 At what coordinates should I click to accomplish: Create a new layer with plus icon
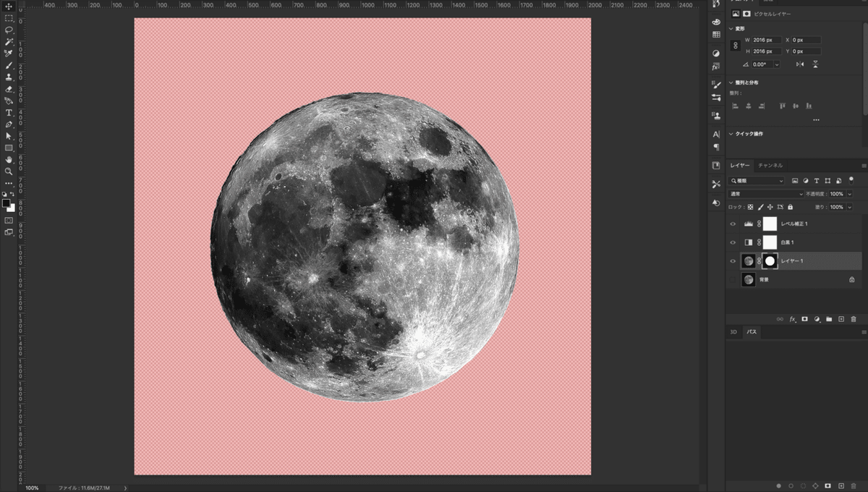pos(841,319)
